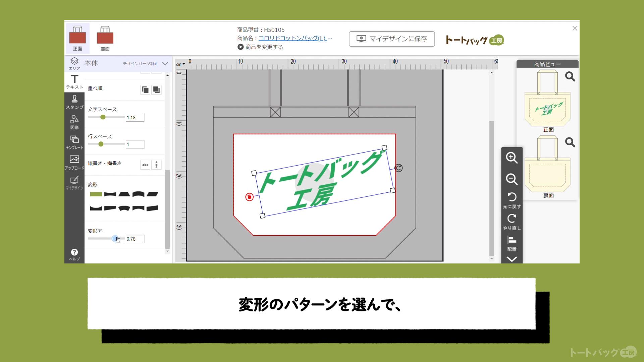Viewport: 644px width, 362px height.
Task: Send layer backward in 重ね順
Action: click(156, 89)
